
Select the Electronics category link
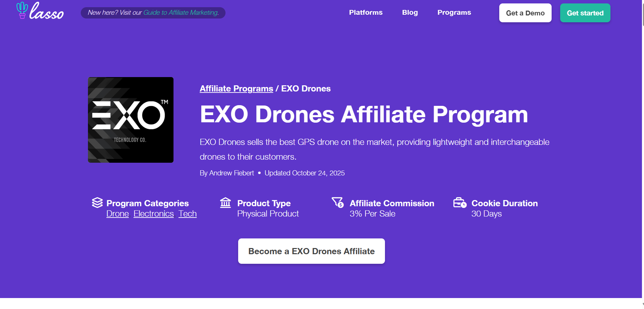(154, 214)
